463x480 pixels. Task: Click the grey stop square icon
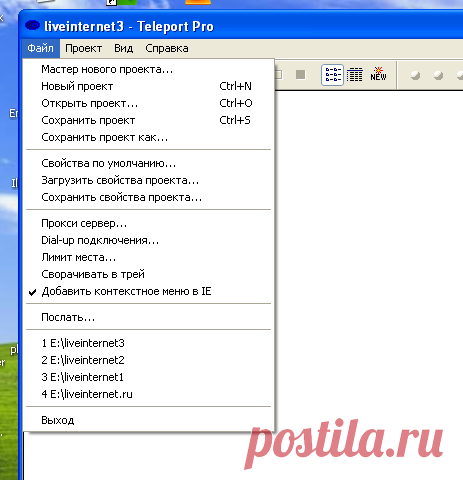pos(301,75)
